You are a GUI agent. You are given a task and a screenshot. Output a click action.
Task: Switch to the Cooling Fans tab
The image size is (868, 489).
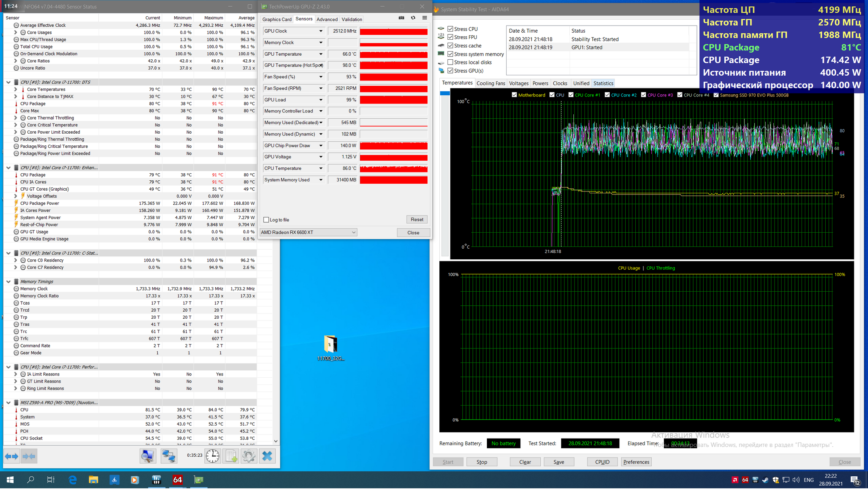(x=490, y=83)
